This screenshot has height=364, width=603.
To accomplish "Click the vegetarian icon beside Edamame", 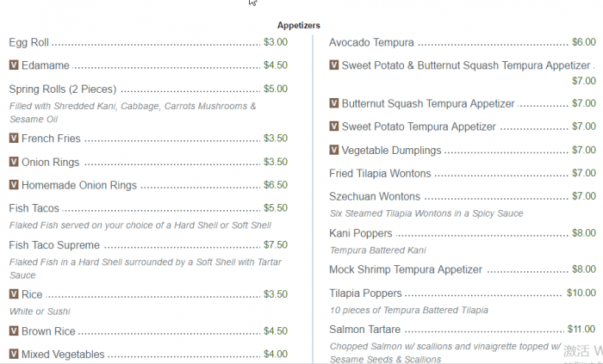I will 14,65.
